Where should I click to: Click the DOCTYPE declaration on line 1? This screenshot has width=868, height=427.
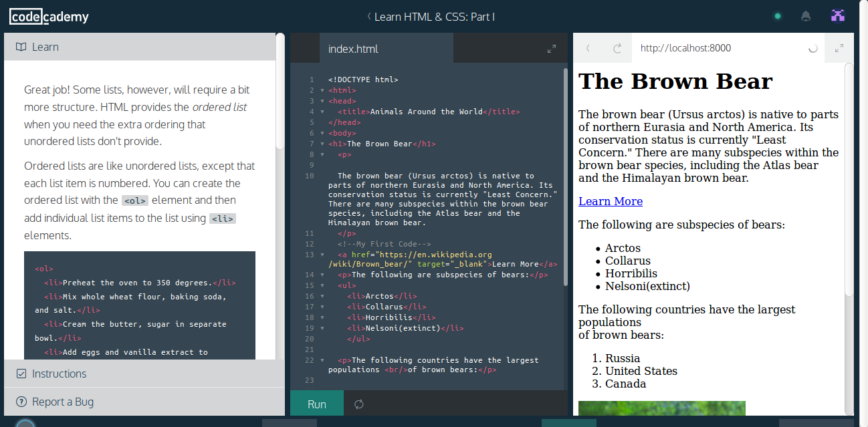(363, 80)
